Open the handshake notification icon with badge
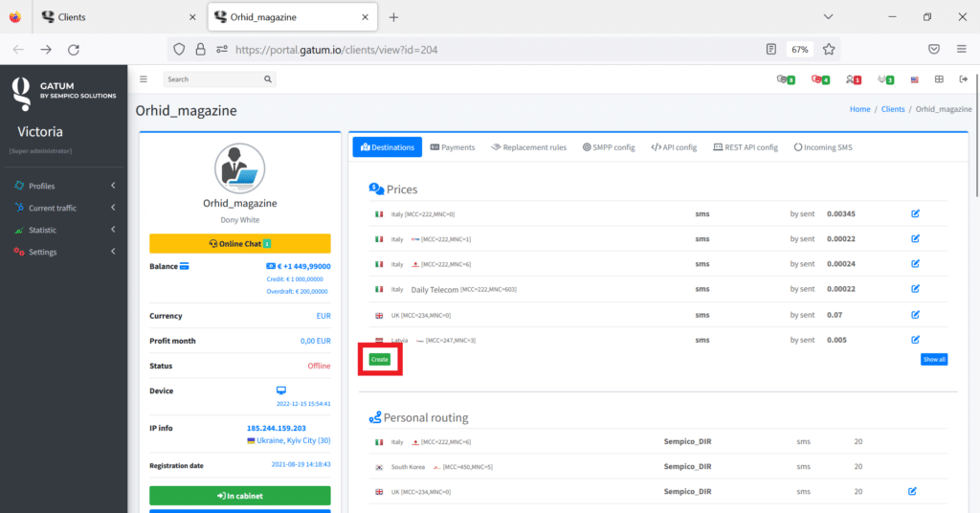Viewport: 980px width, 513px height. pyautogui.click(x=885, y=79)
